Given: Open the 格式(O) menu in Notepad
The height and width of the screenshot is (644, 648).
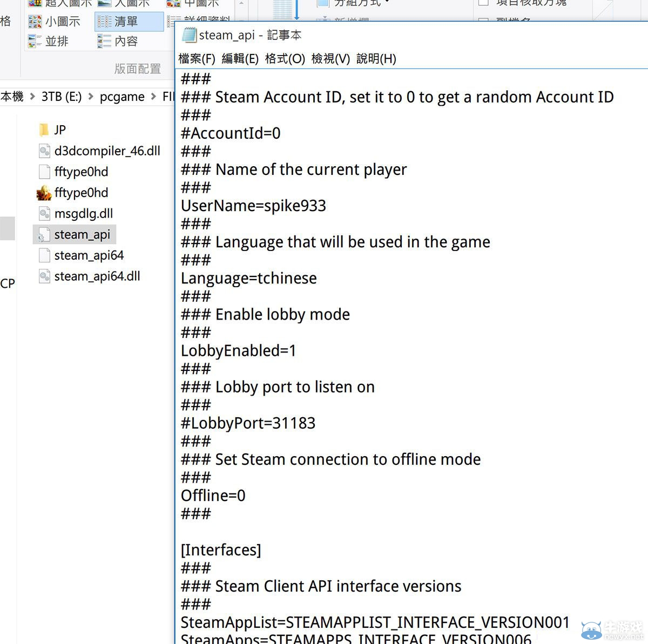Looking at the screenshot, I should (285, 59).
